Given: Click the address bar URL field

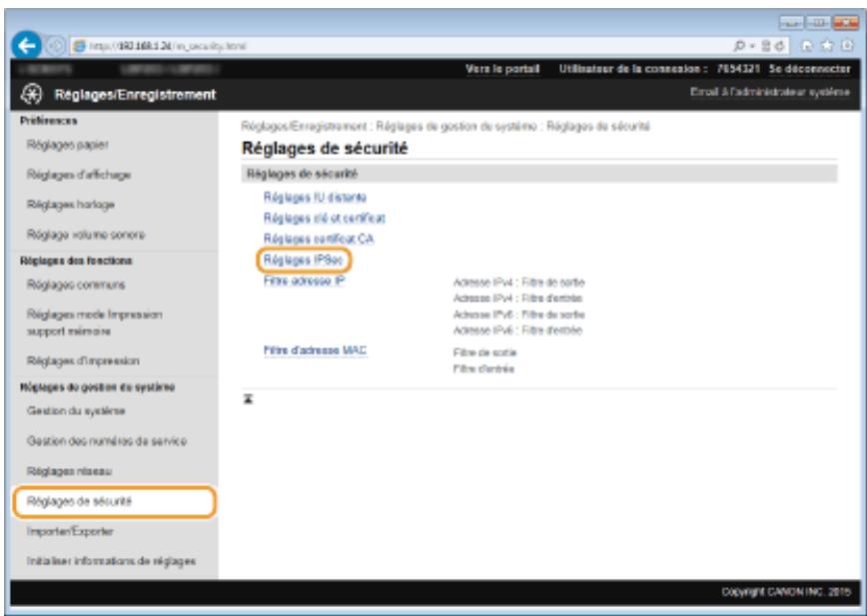Looking at the screenshot, I should tap(400, 46).
